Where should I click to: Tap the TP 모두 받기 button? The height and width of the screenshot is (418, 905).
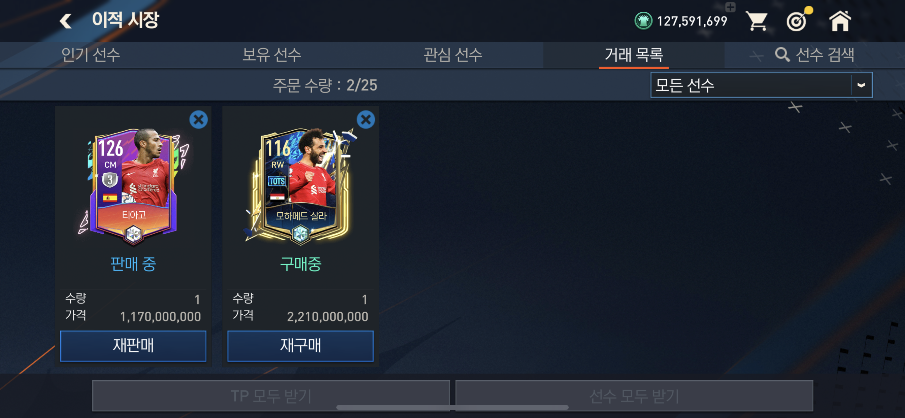(x=271, y=395)
